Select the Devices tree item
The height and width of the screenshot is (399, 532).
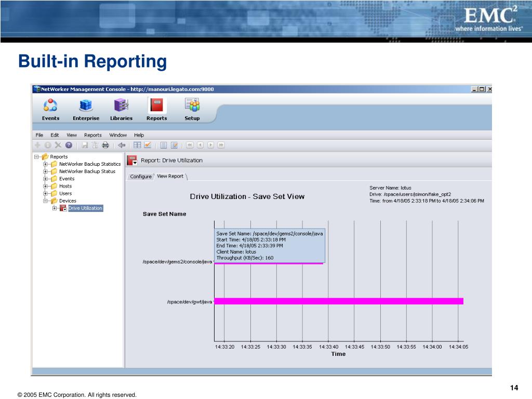[x=68, y=201]
